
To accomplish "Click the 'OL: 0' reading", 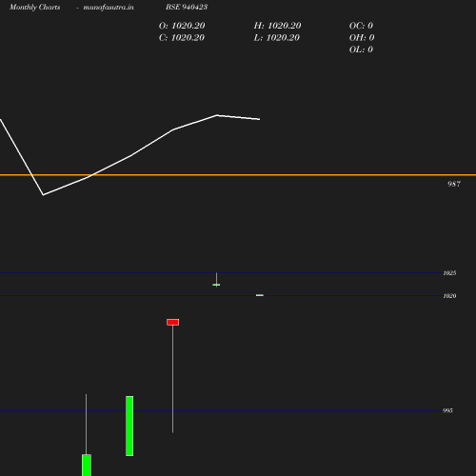I will tap(361, 50).
